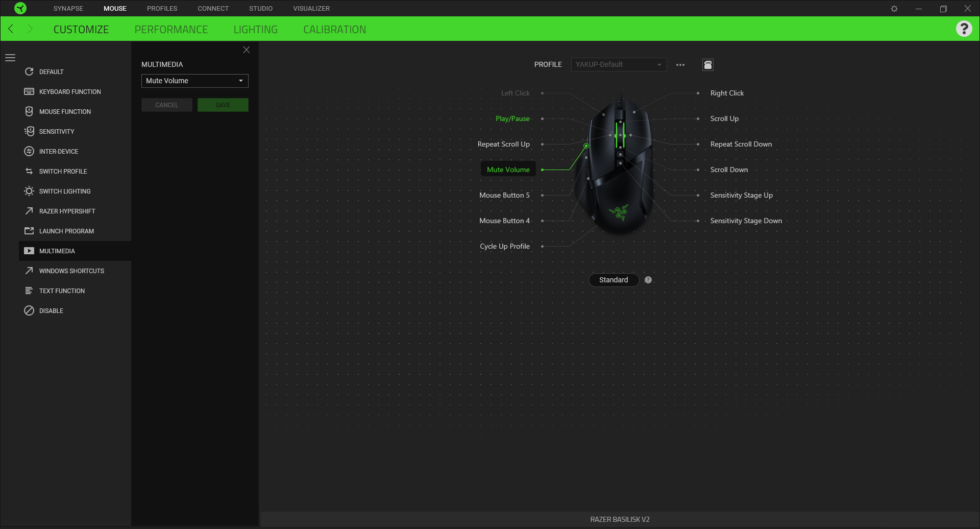The image size is (980, 529).
Task: Select the Play/Pause button assignment
Action: (512, 118)
